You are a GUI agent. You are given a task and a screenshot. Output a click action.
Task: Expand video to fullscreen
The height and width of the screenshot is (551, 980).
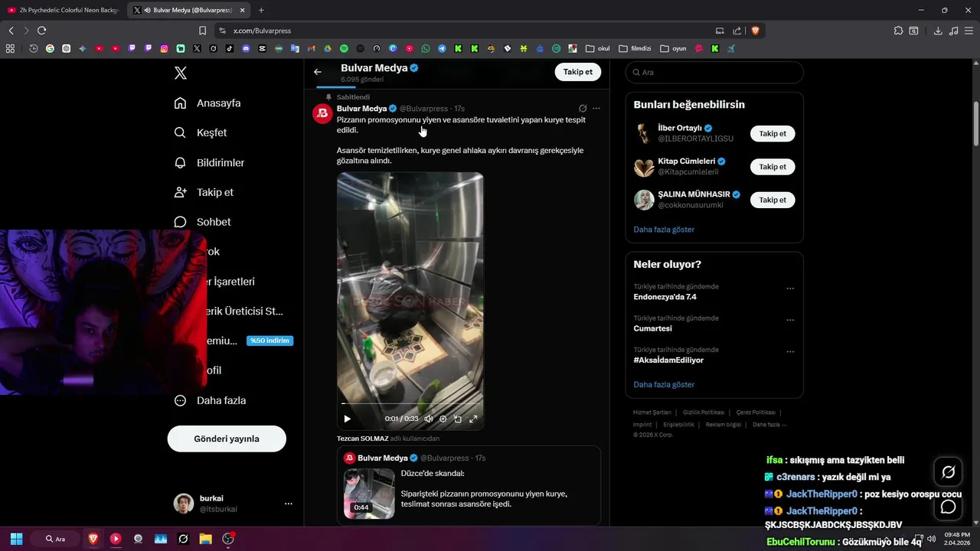(473, 419)
